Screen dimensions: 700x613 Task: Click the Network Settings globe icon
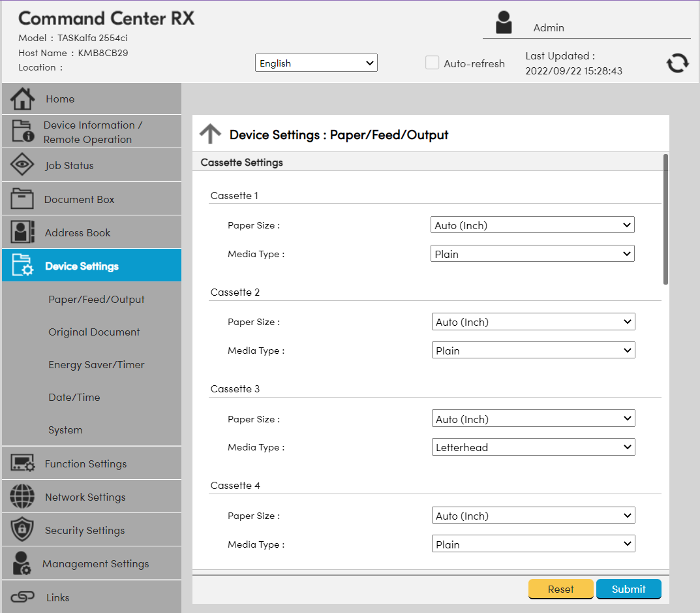point(22,496)
